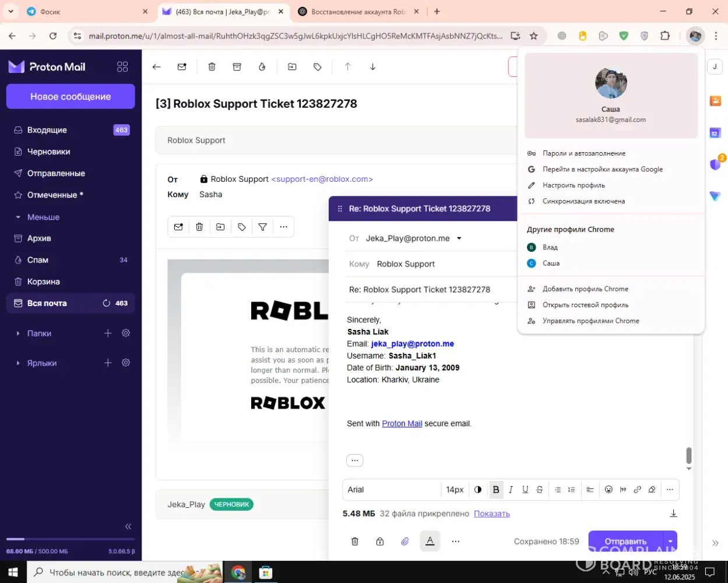Discard the draft using composer trash icon
This screenshot has width=728, height=583.
tap(355, 542)
